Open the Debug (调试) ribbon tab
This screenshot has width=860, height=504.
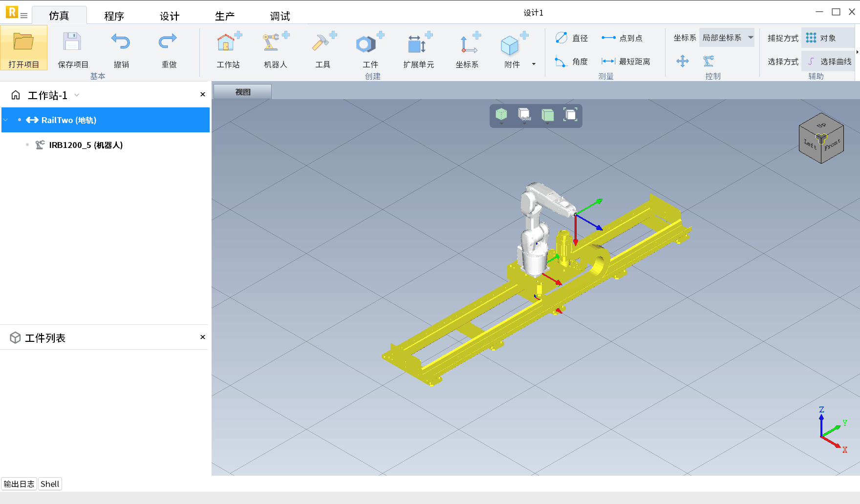point(280,16)
